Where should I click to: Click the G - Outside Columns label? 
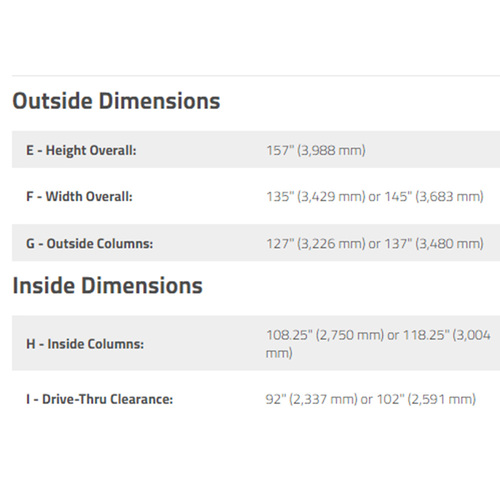[x=89, y=243]
